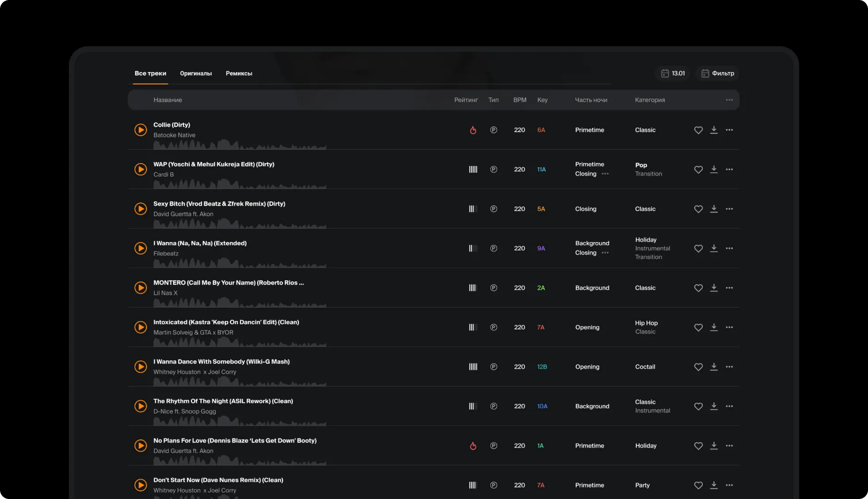Like No Plans For Love track
The width and height of the screenshot is (868, 499).
[699, 446]
